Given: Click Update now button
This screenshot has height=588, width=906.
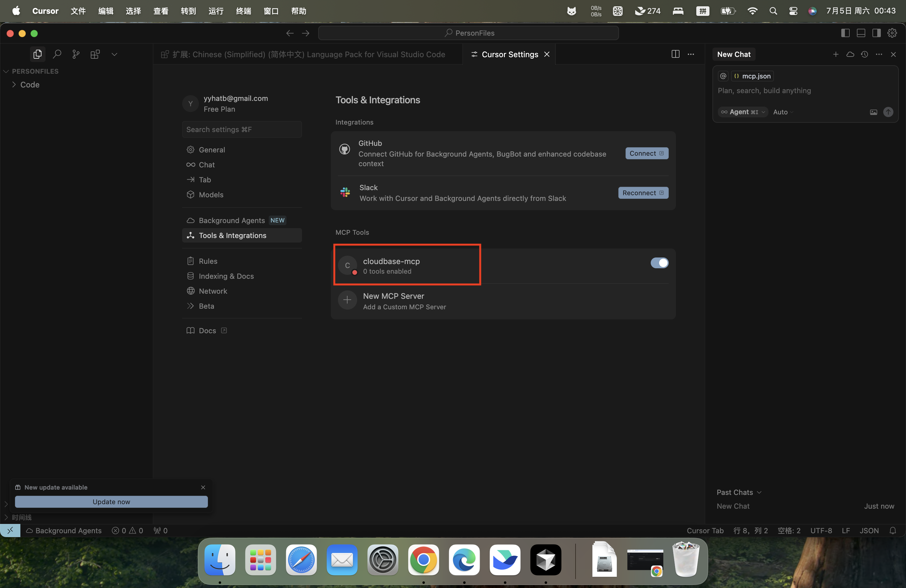Looking at the screenshot, I should pos(111,502).
